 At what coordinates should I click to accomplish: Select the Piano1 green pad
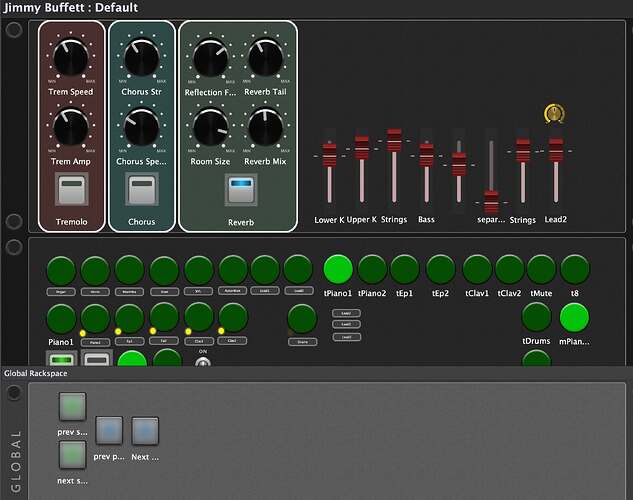click(x=61, y=319)
